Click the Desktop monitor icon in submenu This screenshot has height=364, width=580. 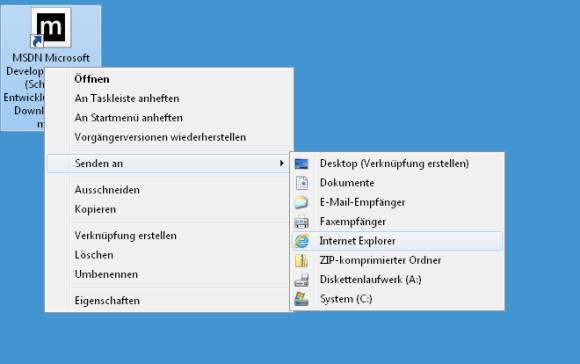click(301, 164)
